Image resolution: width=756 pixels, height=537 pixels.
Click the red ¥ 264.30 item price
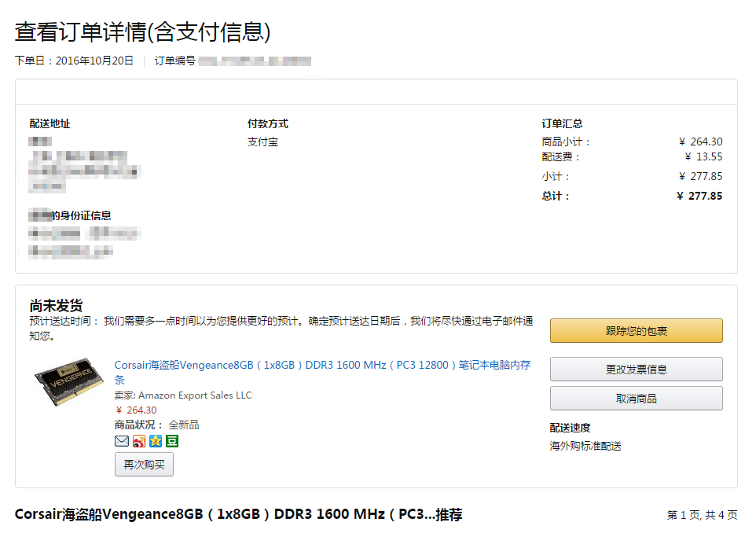[x=136, y=410]
